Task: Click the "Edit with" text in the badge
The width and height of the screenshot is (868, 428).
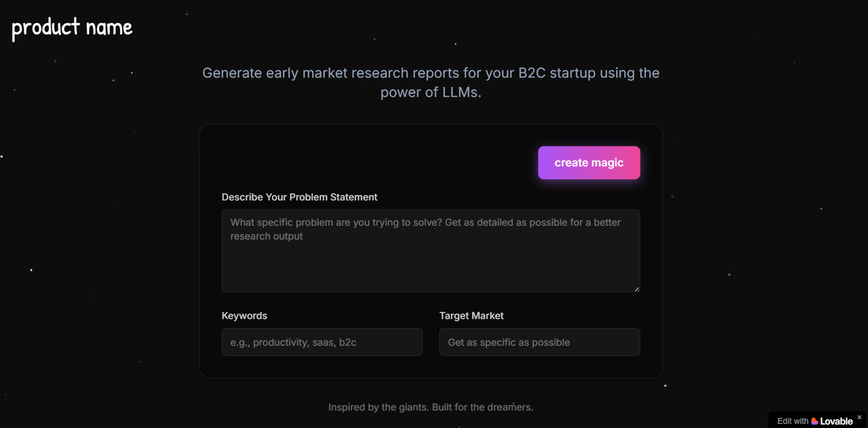Action: pos(792,421)
